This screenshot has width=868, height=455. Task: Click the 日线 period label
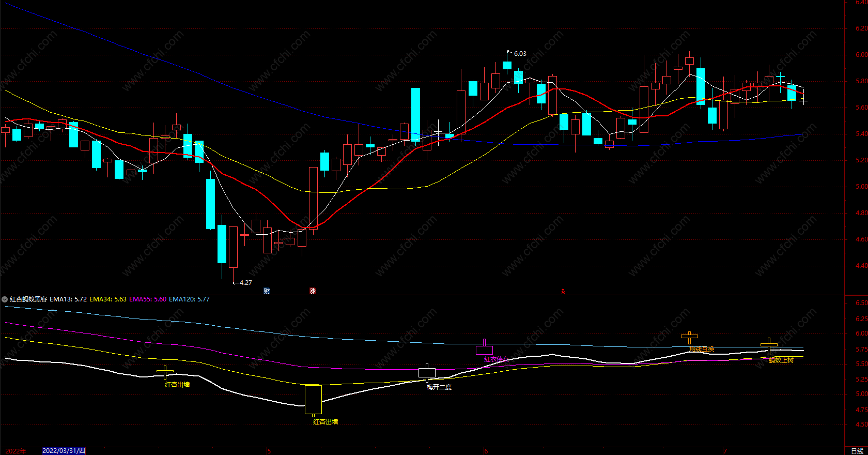pyautogui.click(x=857, y=451)
